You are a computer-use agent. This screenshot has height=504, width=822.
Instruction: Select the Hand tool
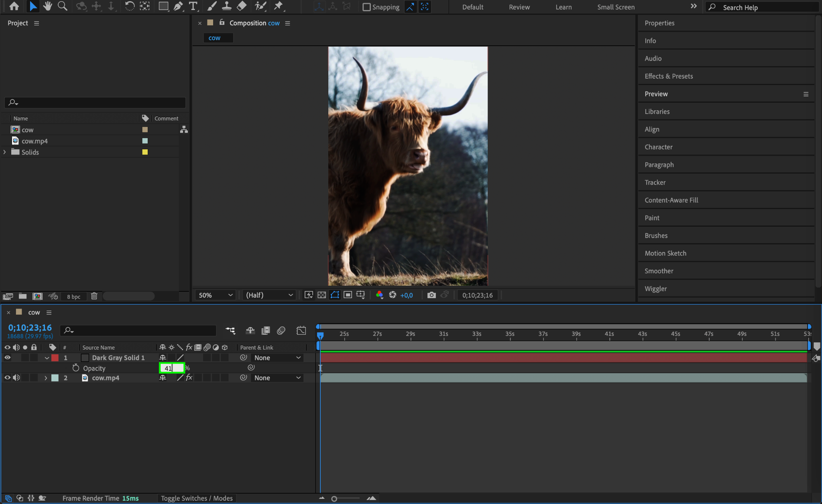click(x=48, y=6)
